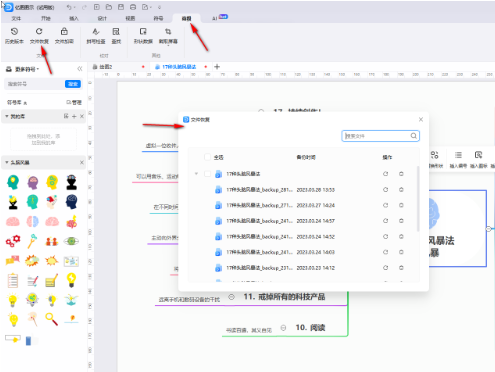Click the open folder icon in quick access bar
Screen dimensions: 495x372
109,7
